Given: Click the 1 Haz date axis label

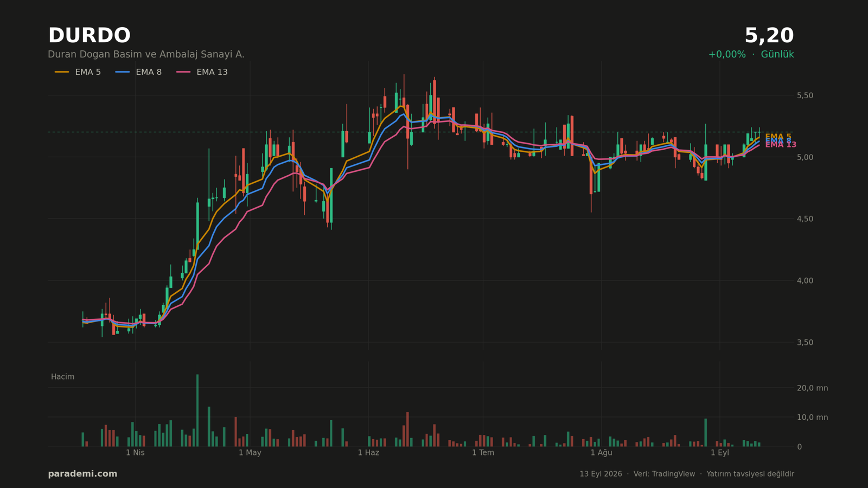Looking at the screenshot, I should [368, 453].
